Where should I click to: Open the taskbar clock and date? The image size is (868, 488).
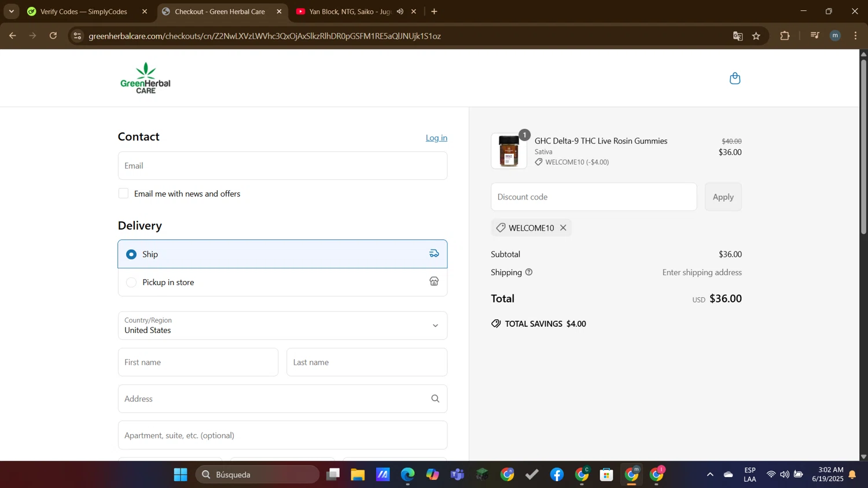tap(827, 475)
